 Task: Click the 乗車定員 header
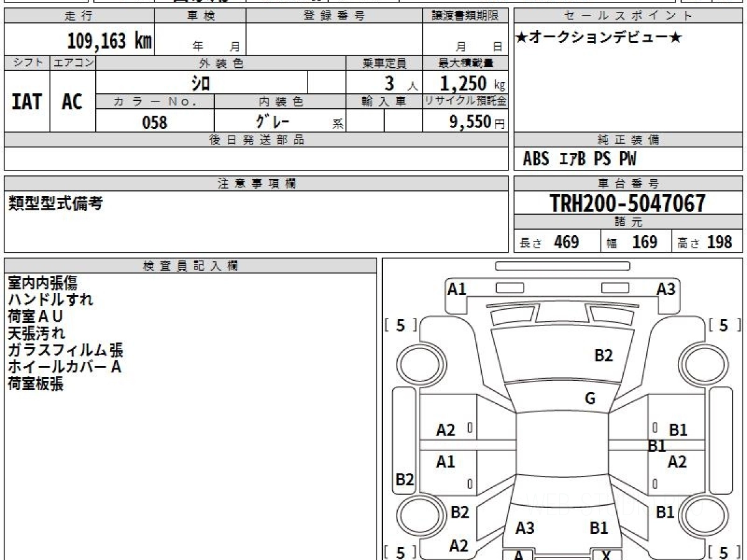coord(384,63)
